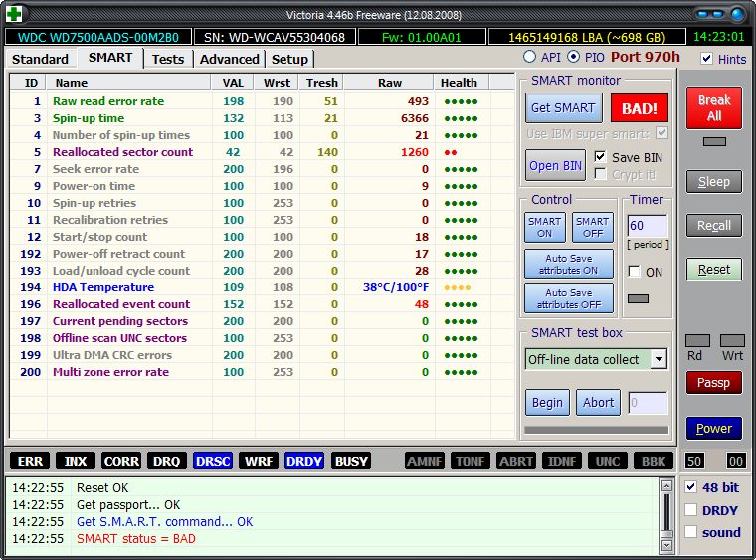Click the Timer period input field
The image size is (756, 560).
click(x=647, y=226)
